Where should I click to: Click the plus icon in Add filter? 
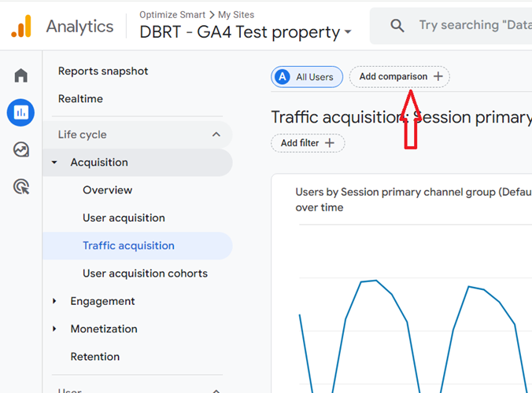[x=330, y=143]
